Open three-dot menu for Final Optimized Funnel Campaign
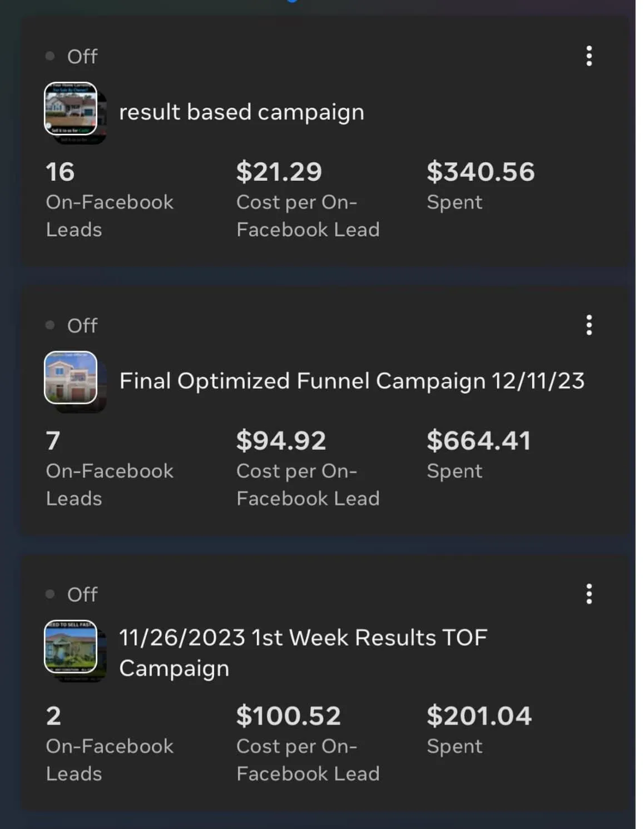The height and width of the screenshot is (829, 644). 589,325
